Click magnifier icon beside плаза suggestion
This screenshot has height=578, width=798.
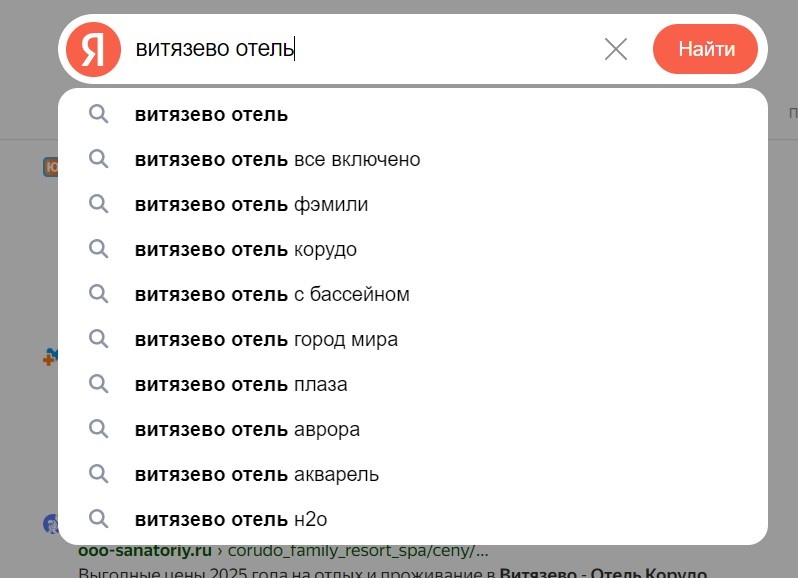(98, 384)
